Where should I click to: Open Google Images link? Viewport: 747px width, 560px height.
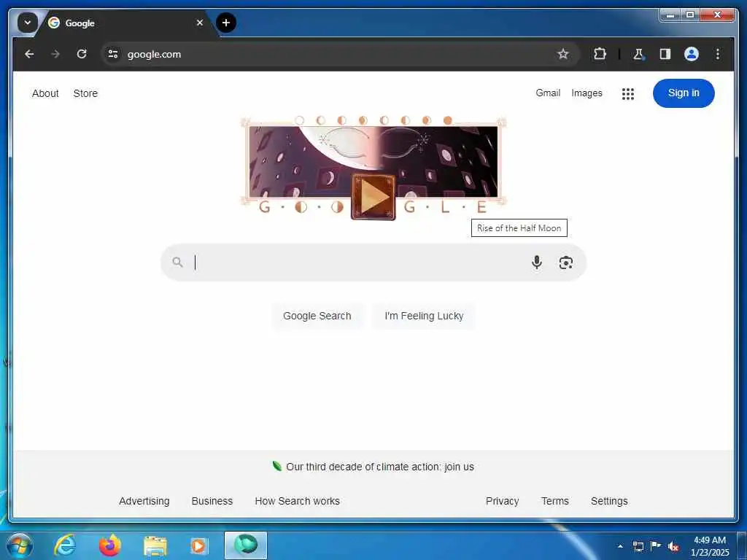tap(587, 93)
